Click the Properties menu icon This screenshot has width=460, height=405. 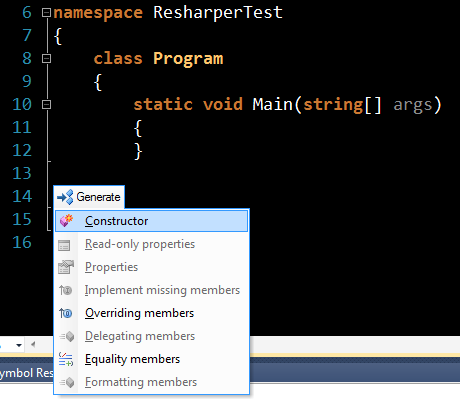[x=66, y=267]
